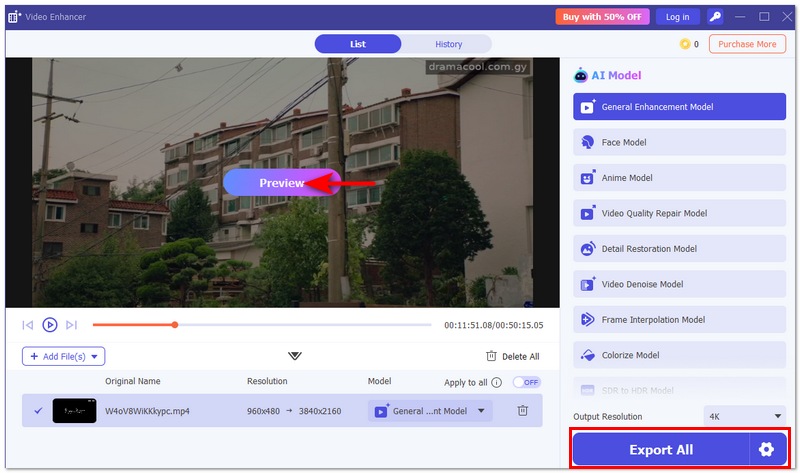Viewport: 800px width, 473px height.
Task: Select the Video Quality Repair Model
Action: pyautogui.click(x=679, y=213)
